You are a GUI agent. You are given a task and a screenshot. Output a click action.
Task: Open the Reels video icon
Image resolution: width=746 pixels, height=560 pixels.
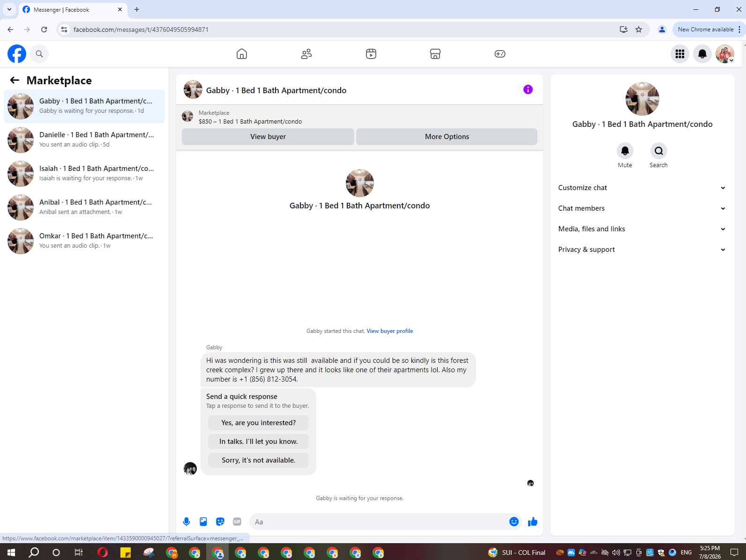point(371,54)
